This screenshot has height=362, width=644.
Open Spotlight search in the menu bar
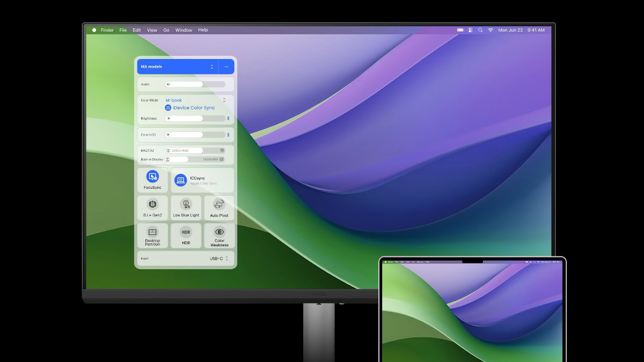pos(480,30)
